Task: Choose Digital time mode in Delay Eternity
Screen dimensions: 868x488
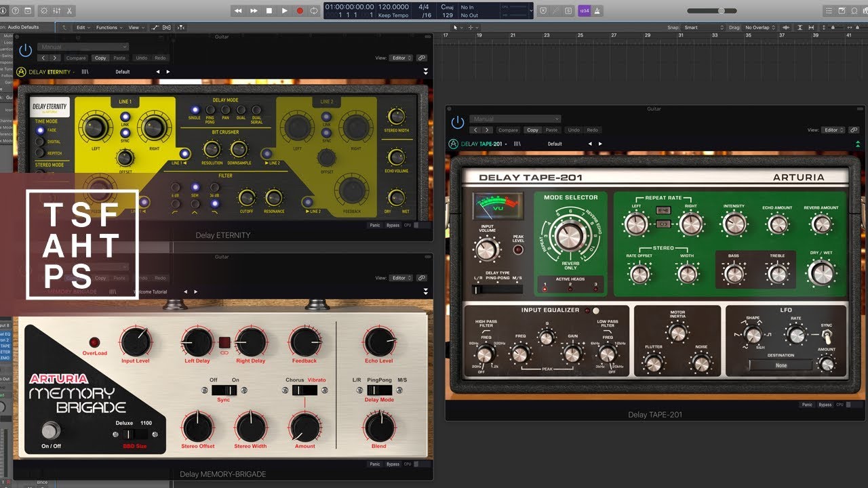Action: click(40, 142)
